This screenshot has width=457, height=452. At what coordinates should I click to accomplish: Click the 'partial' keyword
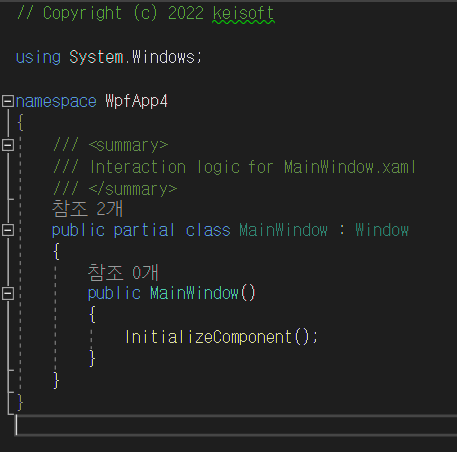[144, 230]
